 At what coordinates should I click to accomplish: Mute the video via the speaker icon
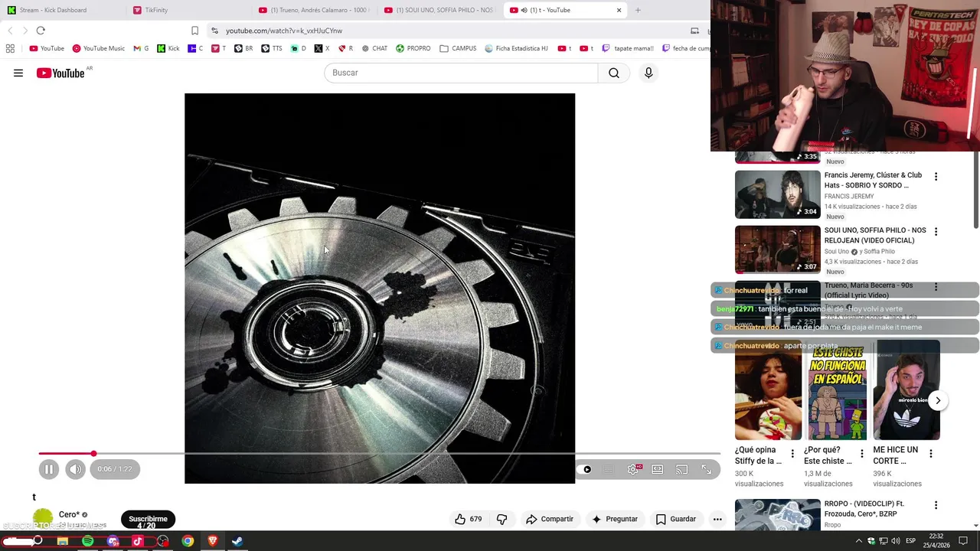tap(75, 469)
